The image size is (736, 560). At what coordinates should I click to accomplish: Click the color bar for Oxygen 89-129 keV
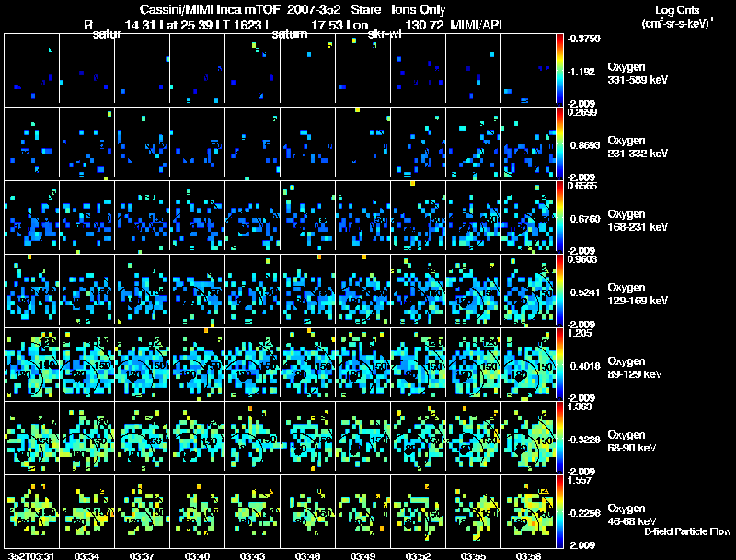pyautogui.click(x=560, y=364)
